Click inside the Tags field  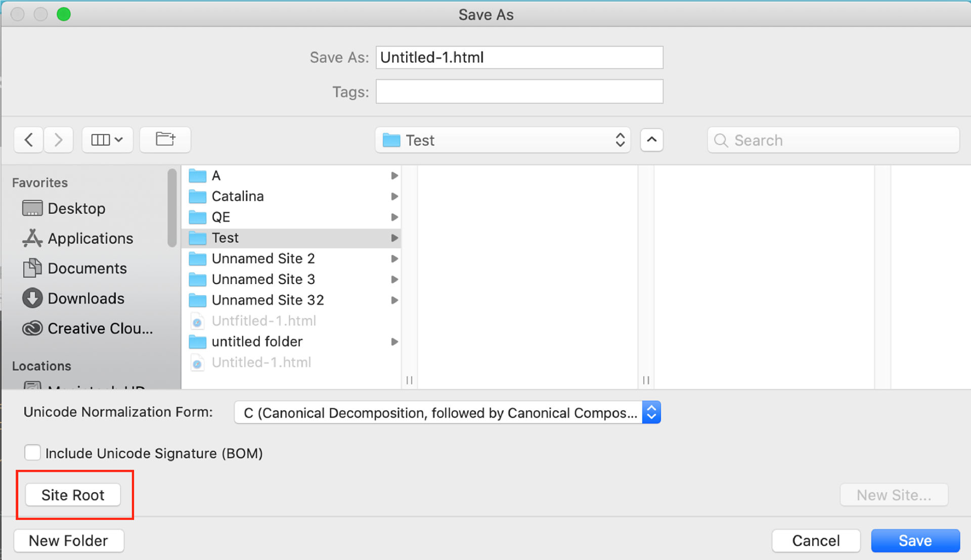pyautogui.click(x=519, y=91)
